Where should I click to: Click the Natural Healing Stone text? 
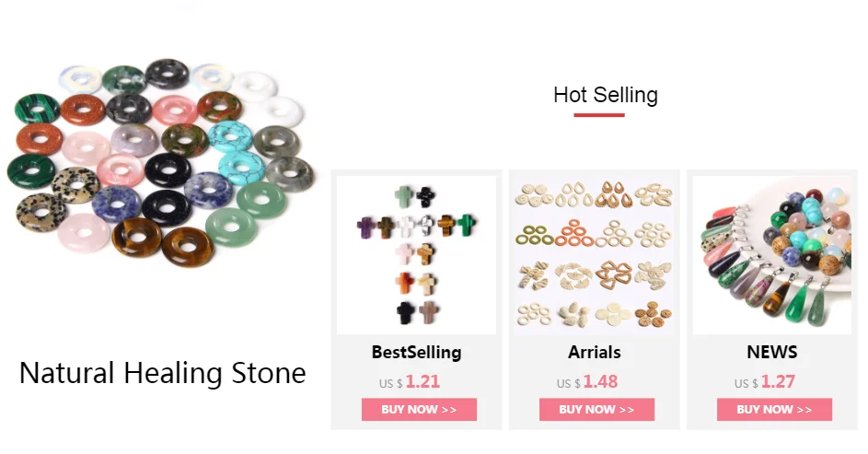162,373
